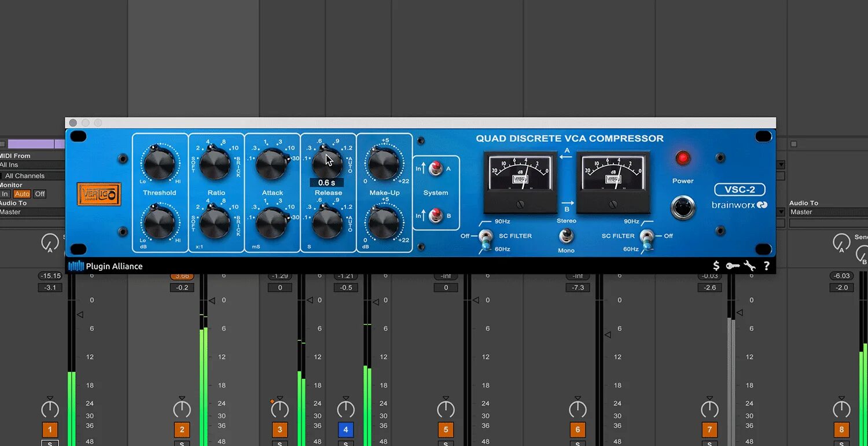Click the channel A Ratio knob

215,164
